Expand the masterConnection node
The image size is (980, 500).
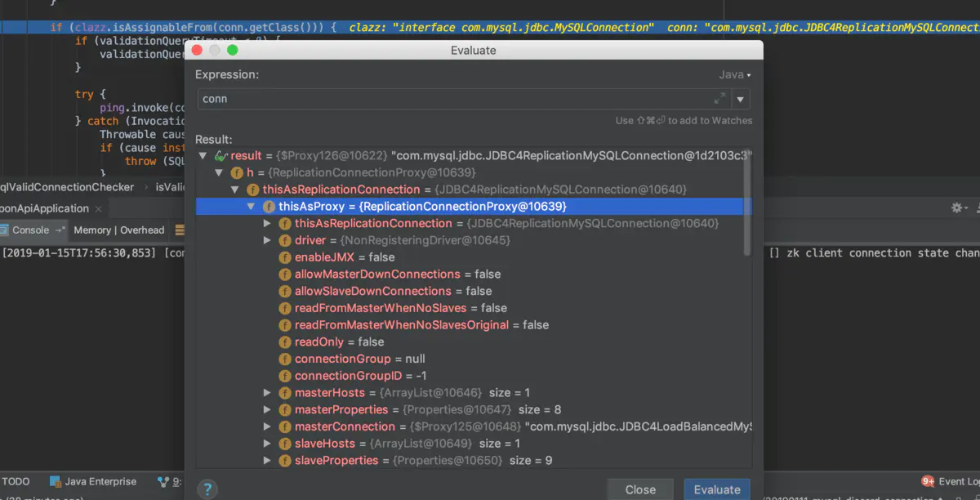pyautogui.click(x=267, y=427)
